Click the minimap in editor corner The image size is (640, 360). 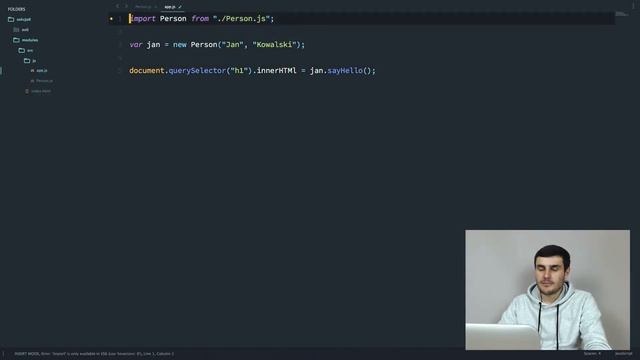(x=622, y=14)
